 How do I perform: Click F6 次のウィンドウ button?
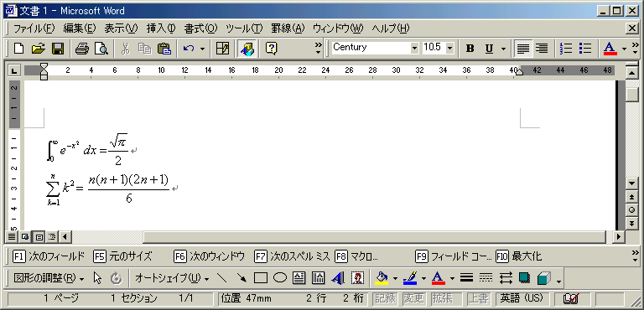pyautogui.click(x=210, y=256)
